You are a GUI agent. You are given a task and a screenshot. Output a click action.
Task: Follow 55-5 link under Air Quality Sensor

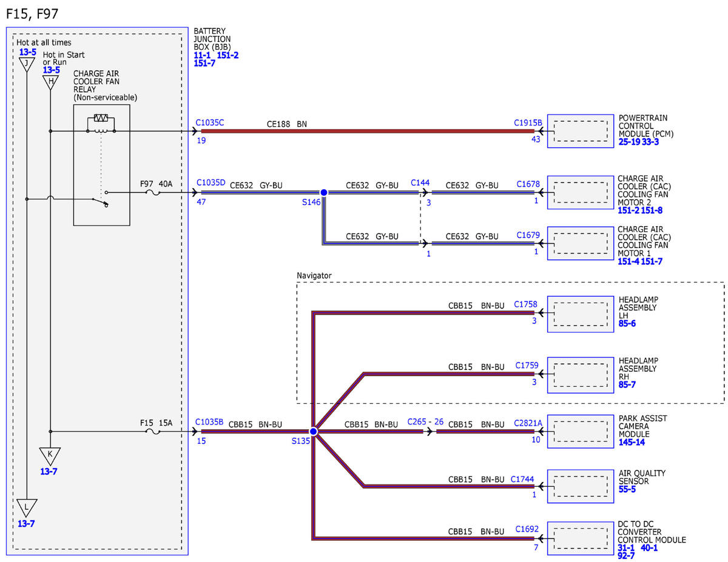[x=627, y=489]
